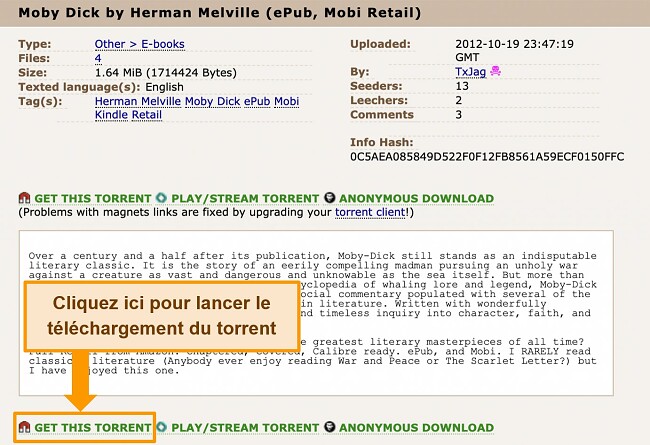Select the Melville tag

(161, 101)
